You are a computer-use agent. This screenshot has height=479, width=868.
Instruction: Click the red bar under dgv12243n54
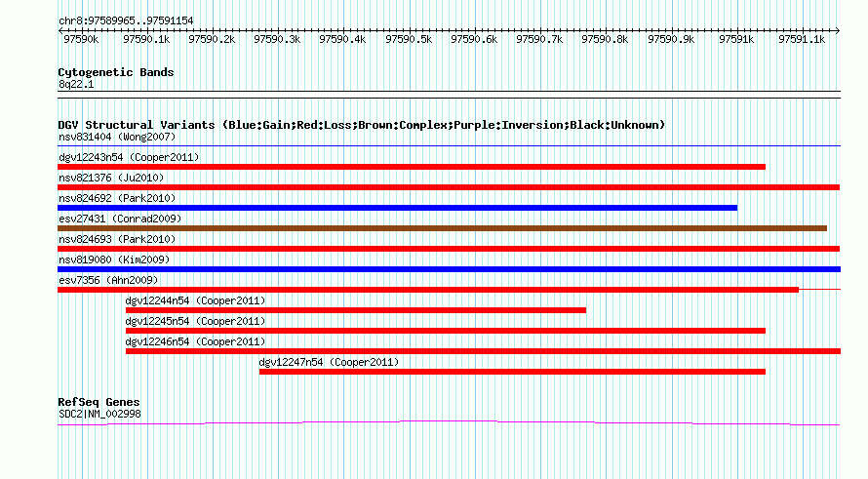(x=412, y=167)
